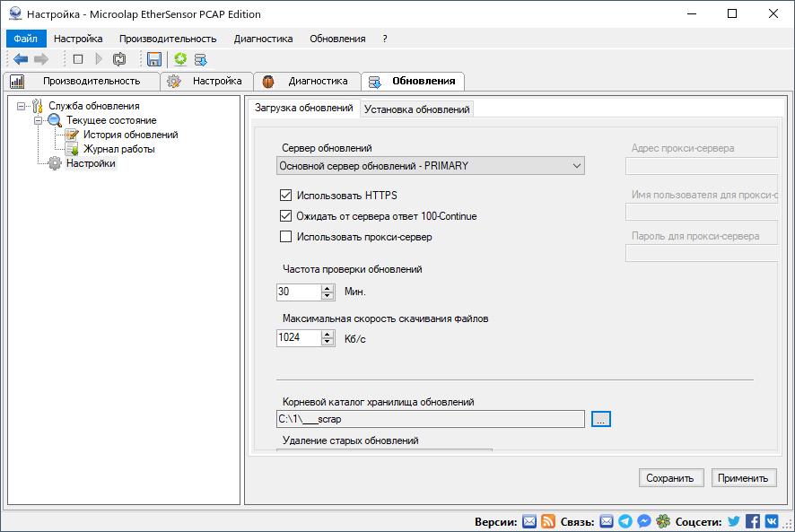
Task: Open the RSS feed for version updates
Action: click(x=548, y=520)
